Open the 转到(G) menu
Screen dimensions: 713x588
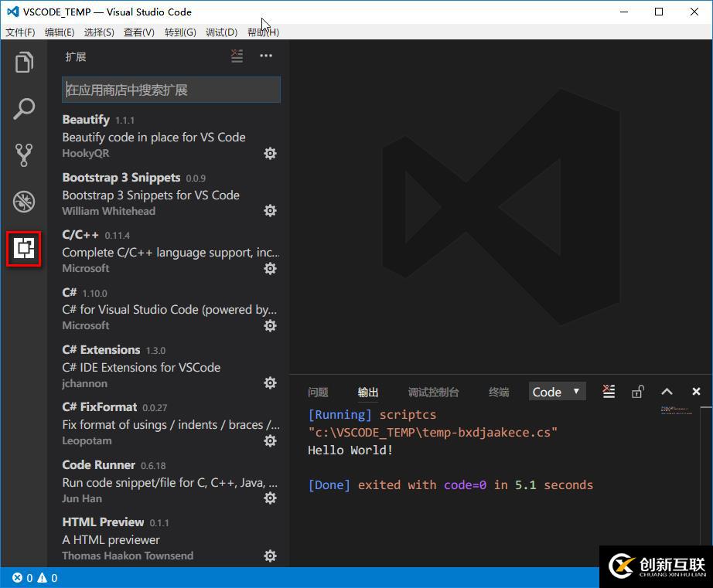point(180,32)
